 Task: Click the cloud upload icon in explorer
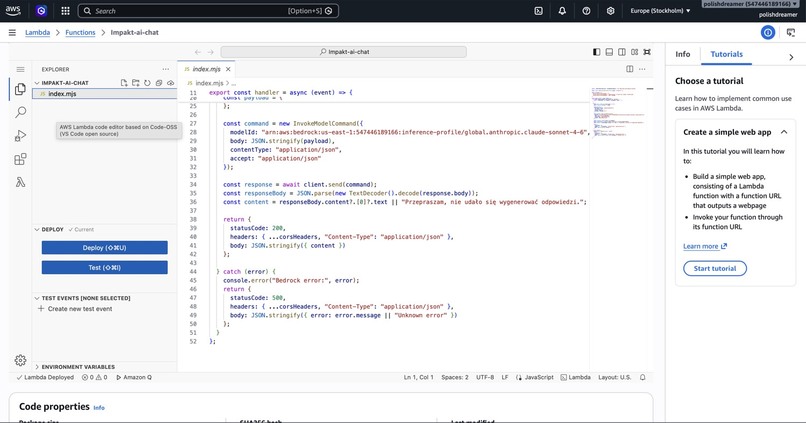(x=171, y=83)
